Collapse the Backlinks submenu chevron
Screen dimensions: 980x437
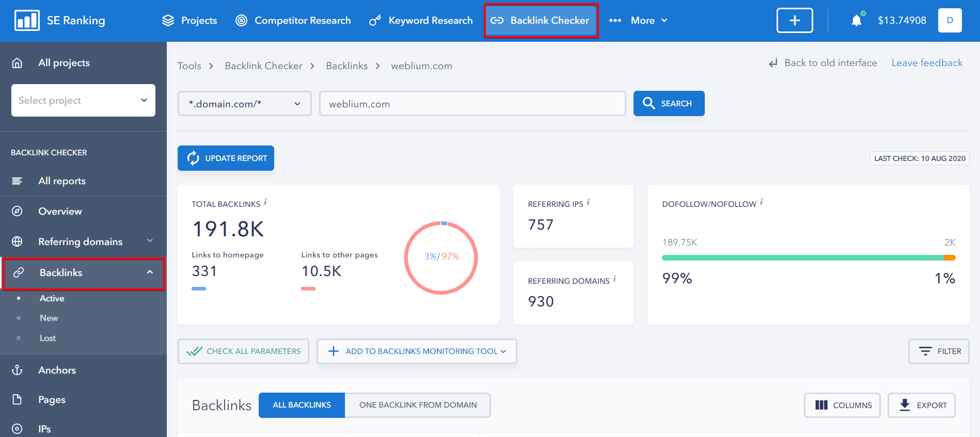[x=150, y=272]
